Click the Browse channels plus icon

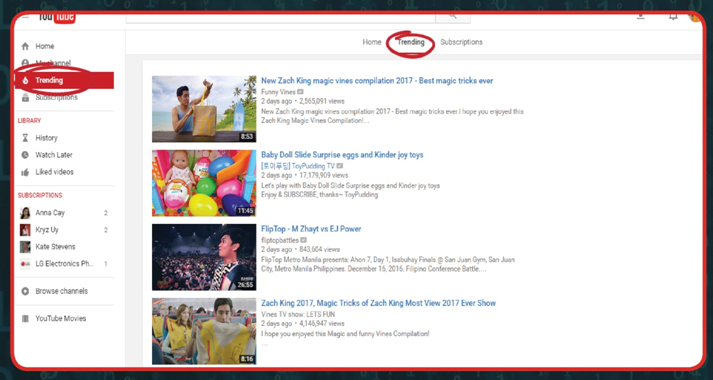25,291
